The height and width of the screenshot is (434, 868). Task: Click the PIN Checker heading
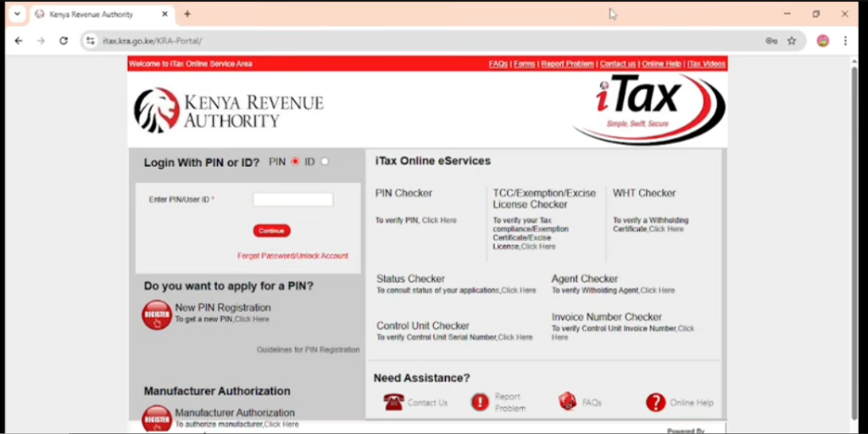(x=403, y=193)
